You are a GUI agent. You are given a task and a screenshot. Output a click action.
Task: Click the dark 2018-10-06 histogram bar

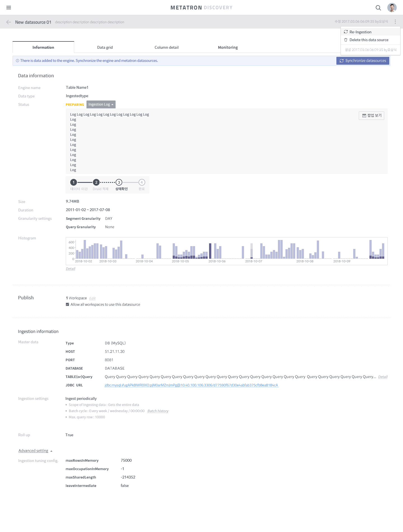tap(210, 251)
